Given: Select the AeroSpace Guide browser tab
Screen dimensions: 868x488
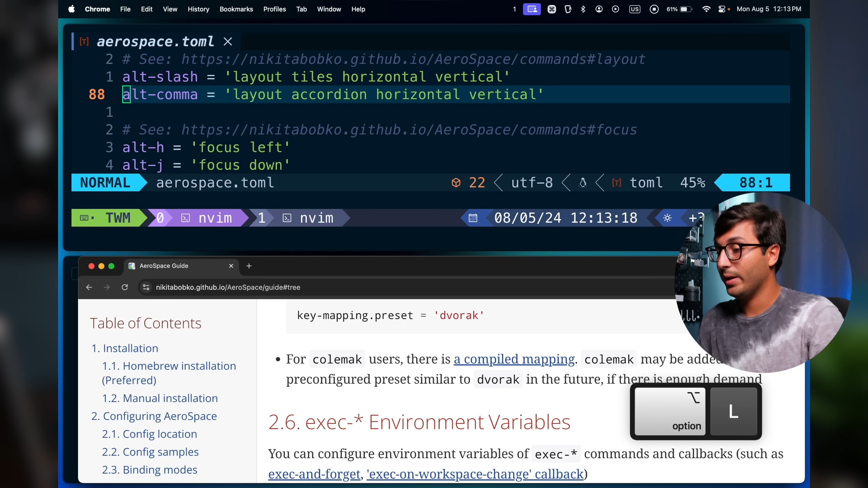Looking at the screenshot, I should (164, 266).
